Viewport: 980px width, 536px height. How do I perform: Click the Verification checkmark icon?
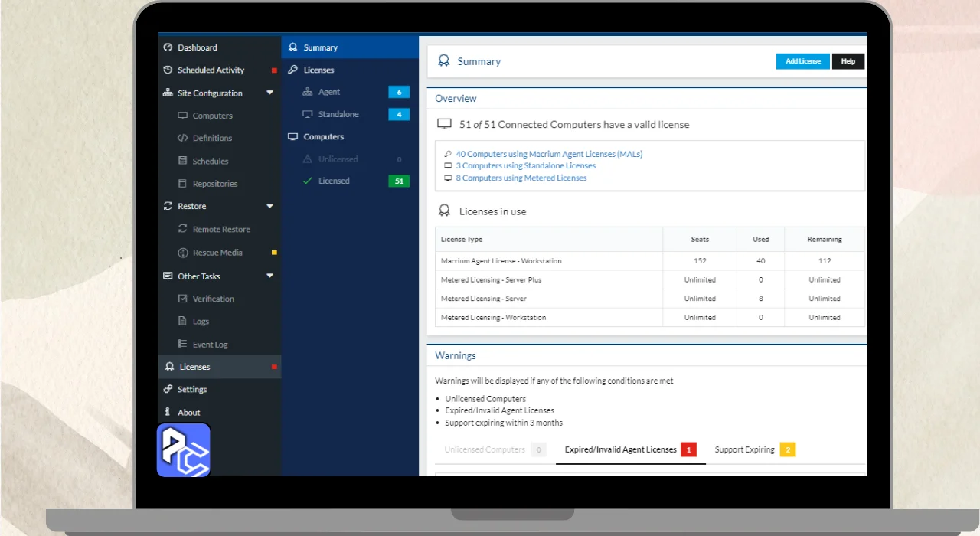click(x=182, y=299)
